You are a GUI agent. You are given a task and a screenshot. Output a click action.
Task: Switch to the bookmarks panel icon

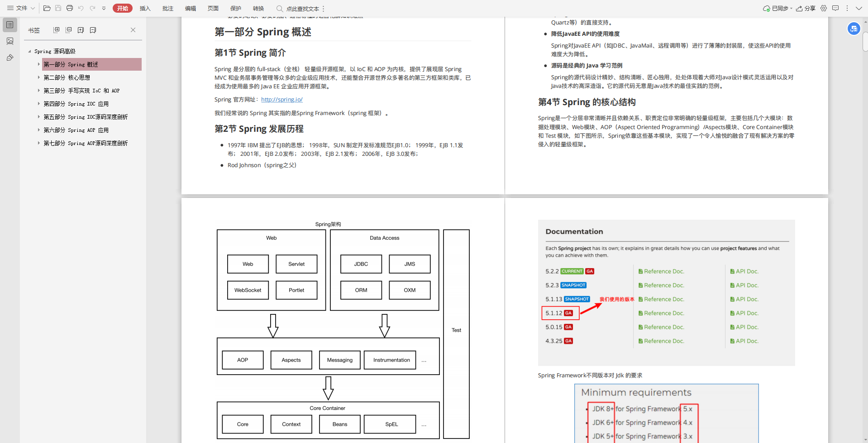tap(10, 24)
